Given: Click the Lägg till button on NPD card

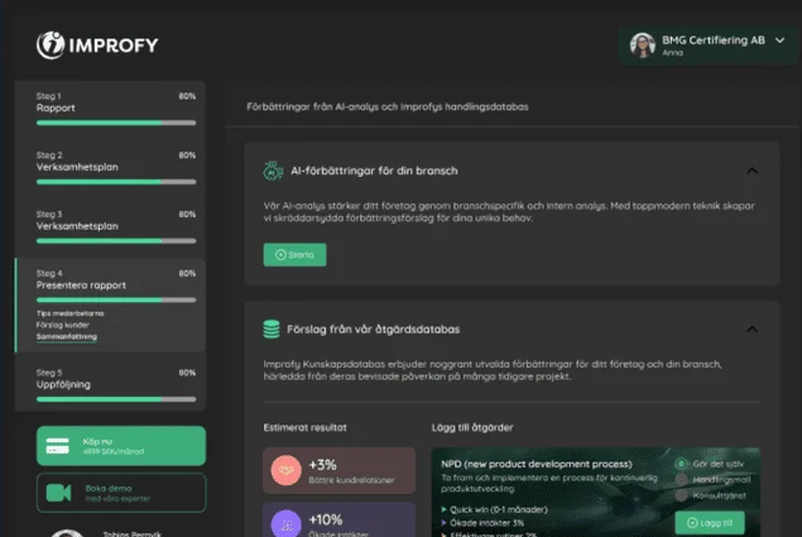Looking at the screenshot, I should click(x=710, y=523).
